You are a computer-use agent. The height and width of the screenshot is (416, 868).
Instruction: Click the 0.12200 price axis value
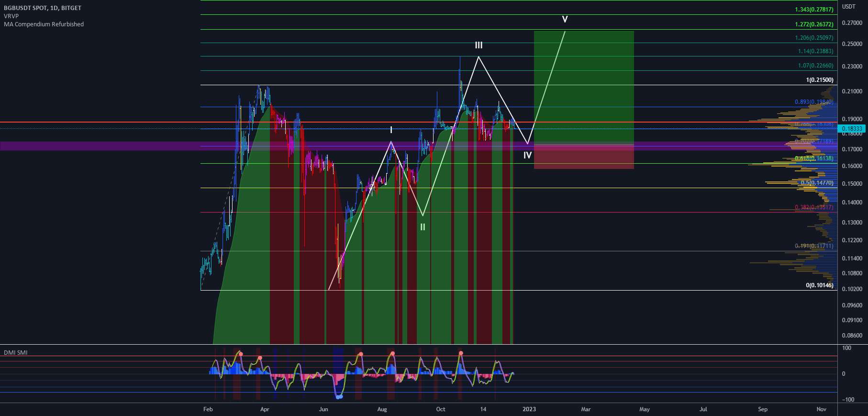point(852,240)
